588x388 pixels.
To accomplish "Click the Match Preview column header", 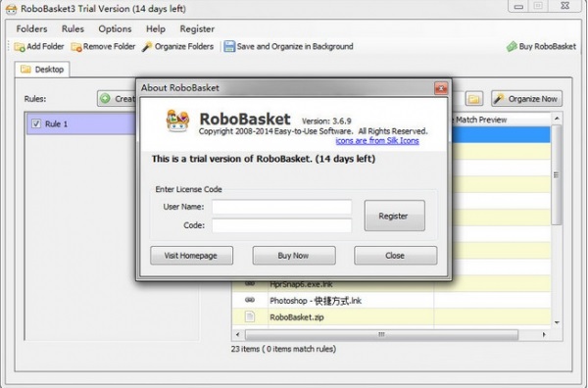I will click(502, 120).
